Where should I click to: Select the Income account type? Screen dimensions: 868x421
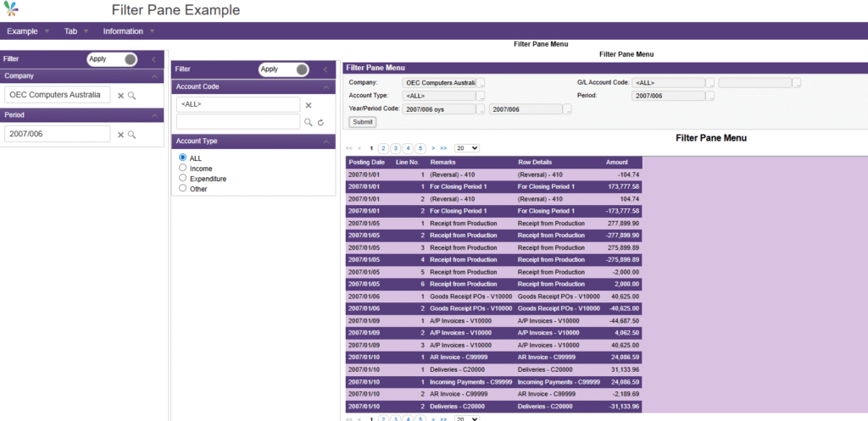183,168
